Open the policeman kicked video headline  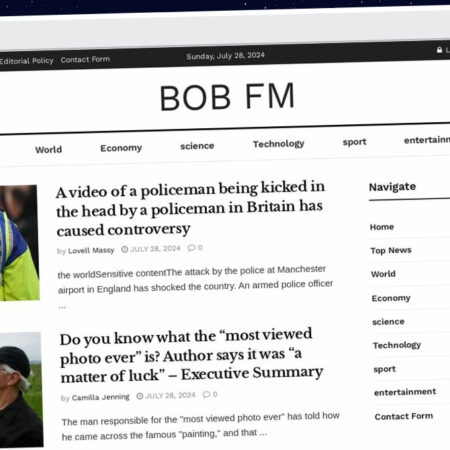[190, 209]
